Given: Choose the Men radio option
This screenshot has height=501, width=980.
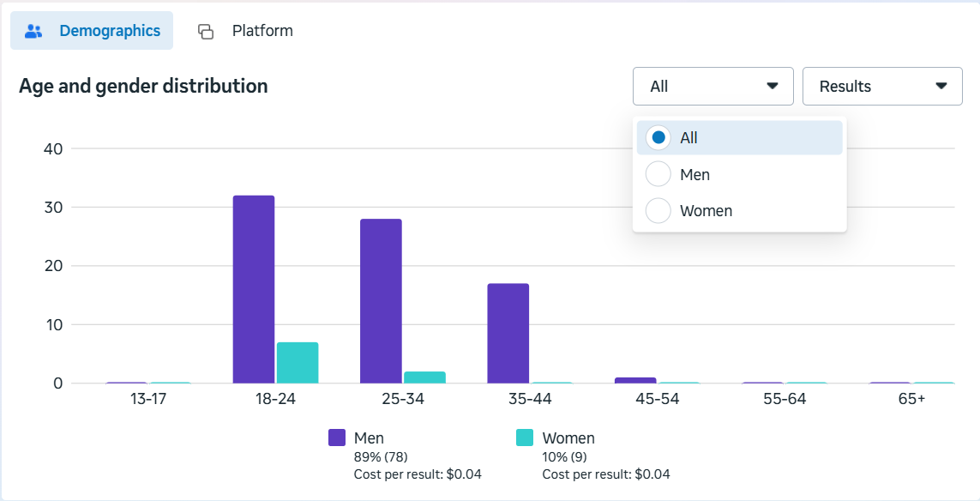Looking at the screenshot, I should pyautogui.click(x=658, y=174).
